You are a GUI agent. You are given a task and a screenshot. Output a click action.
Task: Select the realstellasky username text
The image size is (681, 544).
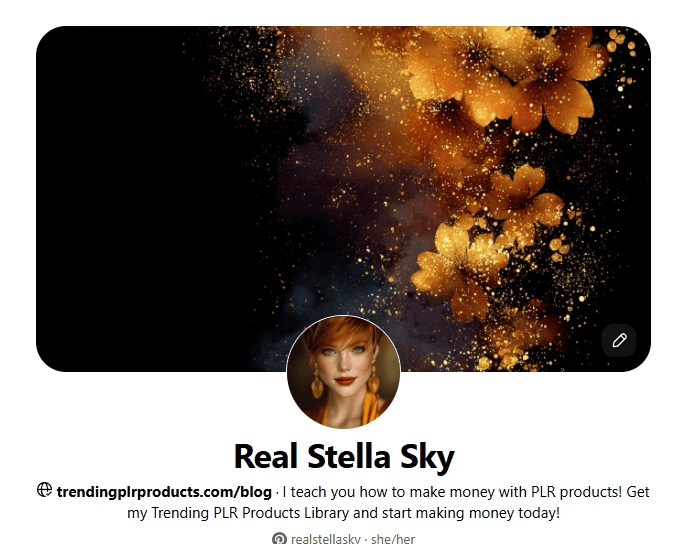coord(326,539)
